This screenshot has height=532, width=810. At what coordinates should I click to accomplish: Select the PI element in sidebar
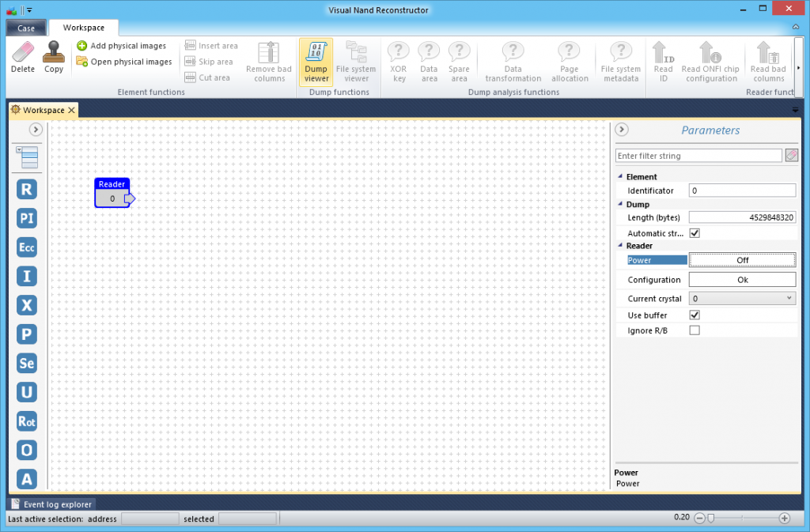click(26, 218)
